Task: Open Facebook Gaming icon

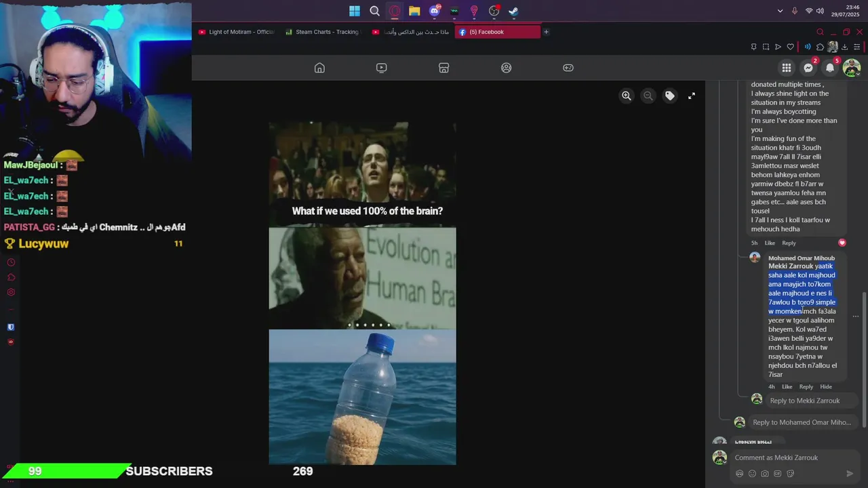Action: coord(568,68)
